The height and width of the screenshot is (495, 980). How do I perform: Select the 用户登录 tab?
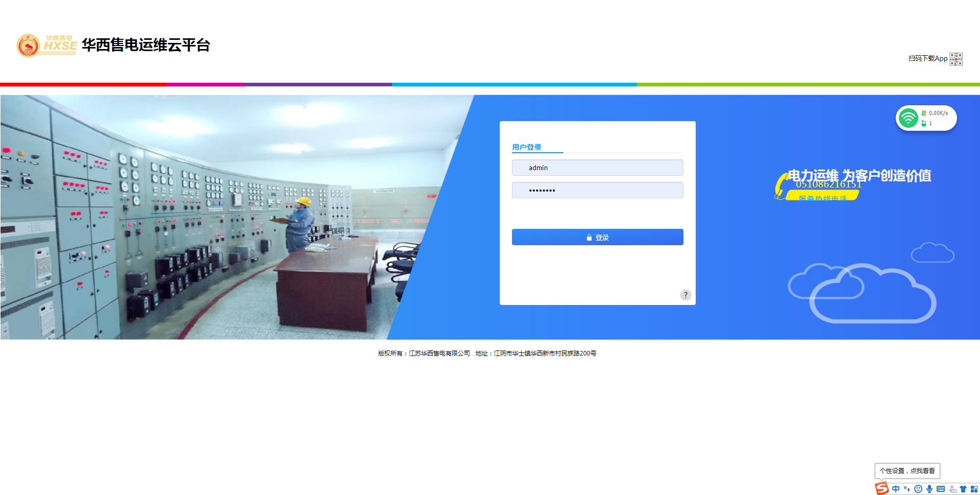point(527,147)
